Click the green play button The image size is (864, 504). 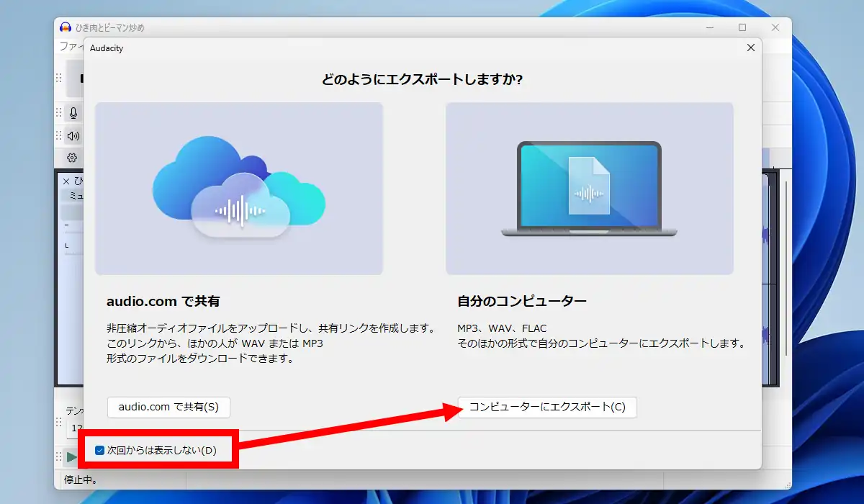click(x=72, y=456)
